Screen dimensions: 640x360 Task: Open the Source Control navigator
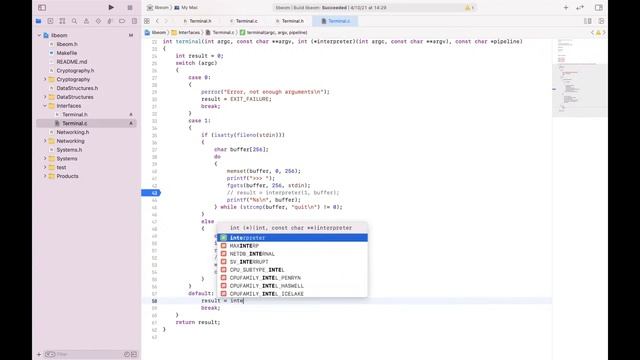pyautogui.click(x=50, y=21)
